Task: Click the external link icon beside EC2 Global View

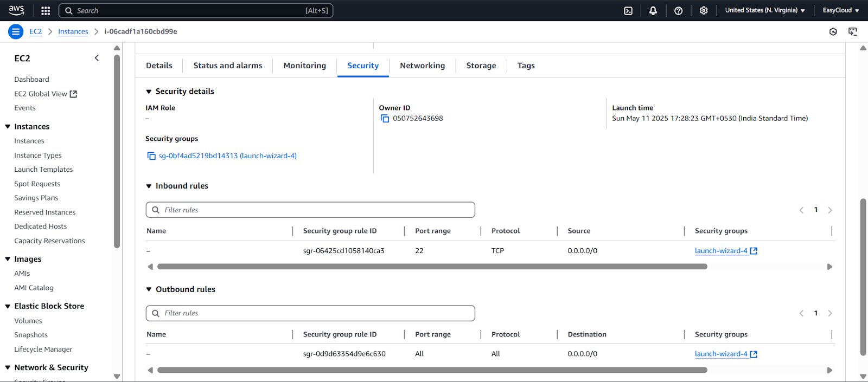Action: [74, 94]
